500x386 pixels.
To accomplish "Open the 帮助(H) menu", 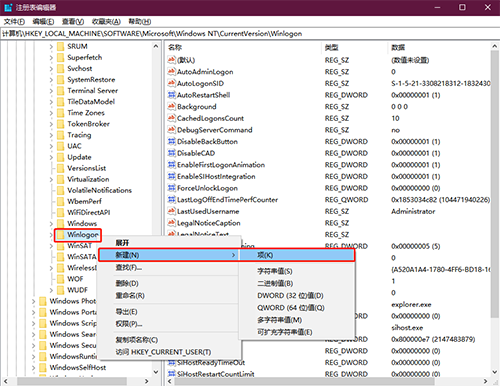I will pyautogui.click(x=140, y=22).
